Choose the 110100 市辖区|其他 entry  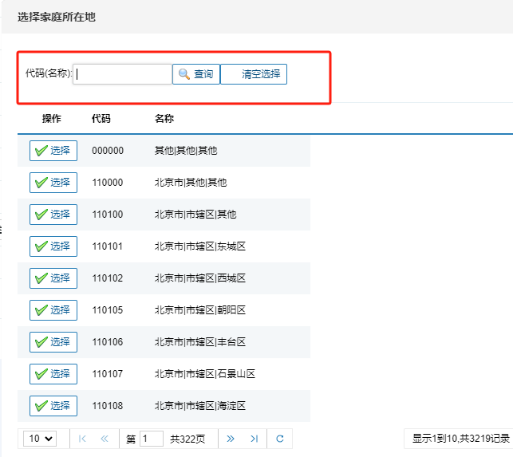53,214
